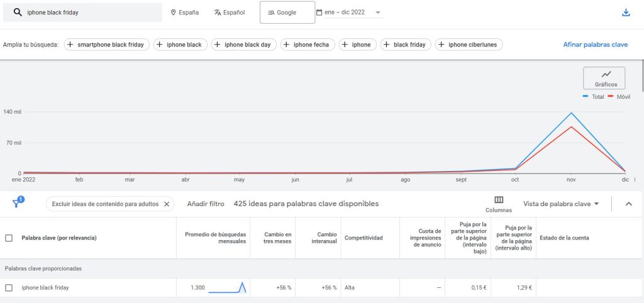Click the nov peak of Total line
The height and width of the screenshot is (303, 644).
click(x=571, y=113)
